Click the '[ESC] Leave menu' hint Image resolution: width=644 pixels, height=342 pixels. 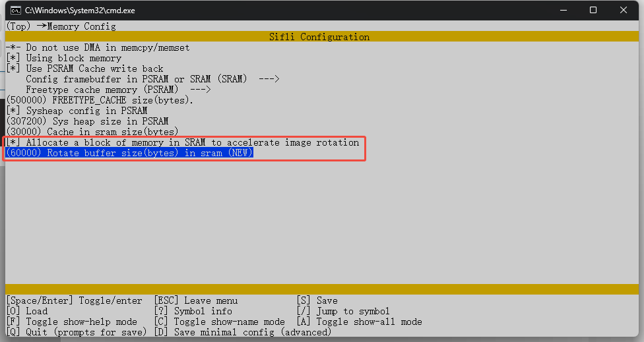click(196, 300)
